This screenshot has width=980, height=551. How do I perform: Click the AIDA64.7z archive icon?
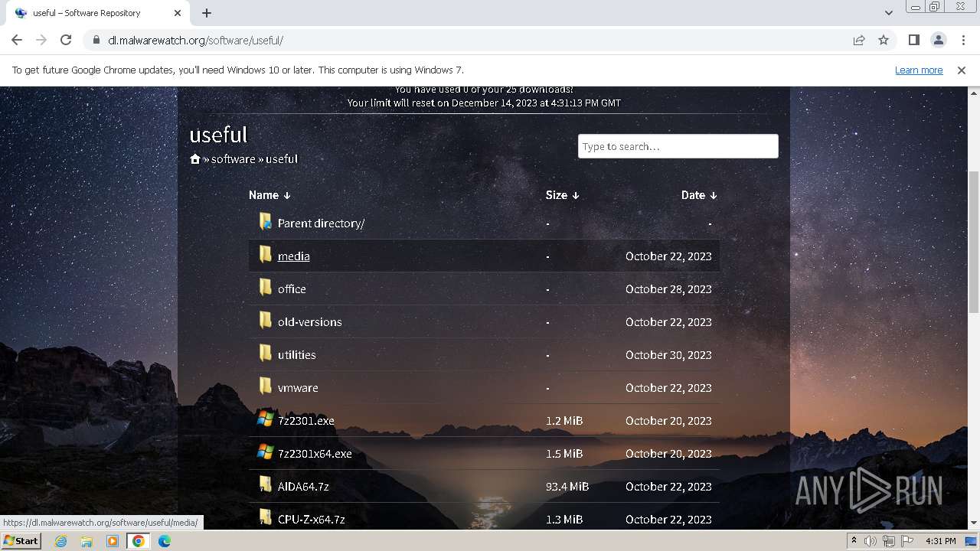[x=265, y=484]
